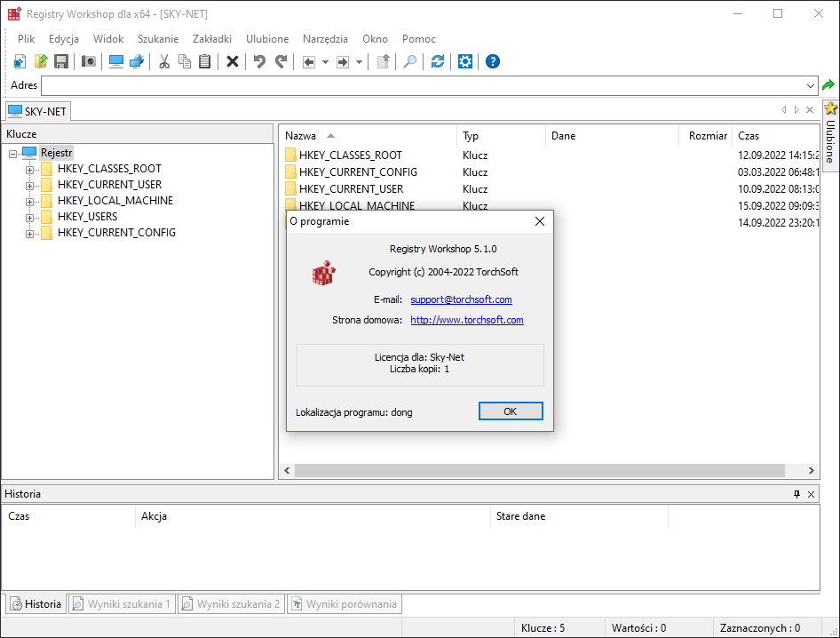This screenshot has height=638, width=840.
Task: Click OK in O programie dialog
Action: 511,411
